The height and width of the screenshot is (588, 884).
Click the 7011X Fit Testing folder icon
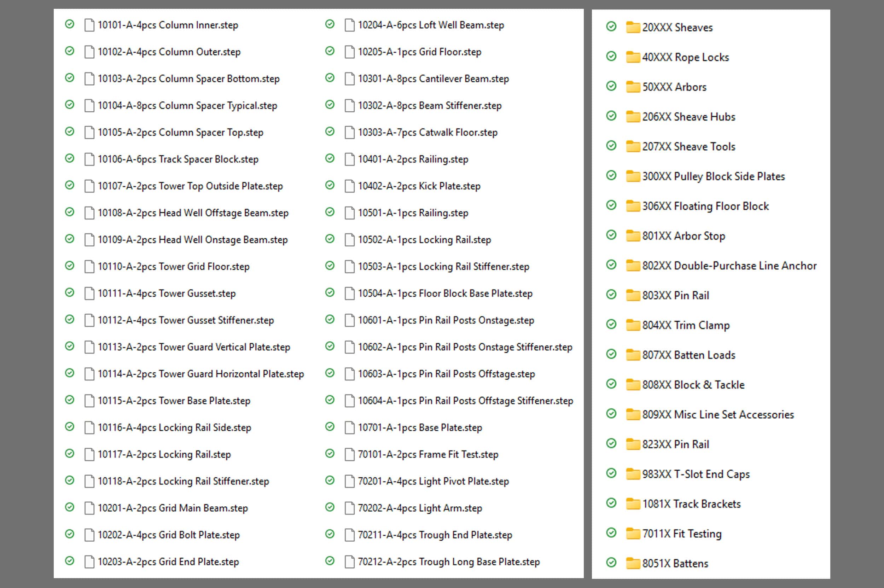(x=633, y=533)
